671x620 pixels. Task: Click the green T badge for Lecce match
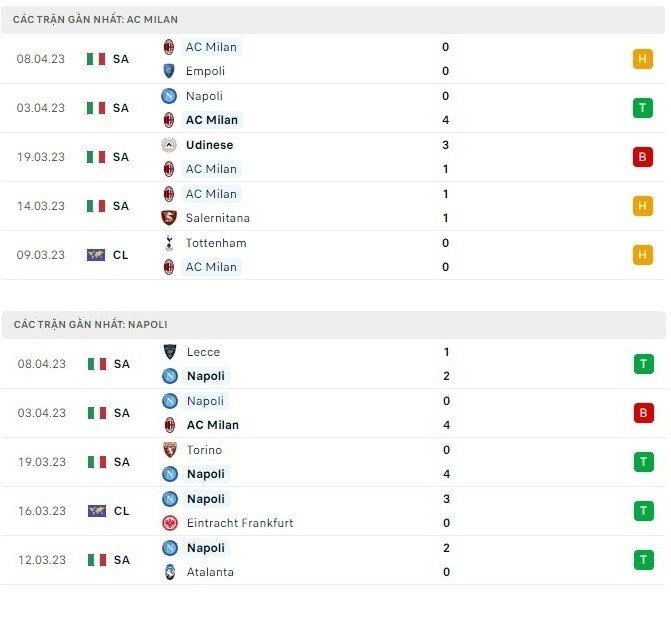coord(643,364)
